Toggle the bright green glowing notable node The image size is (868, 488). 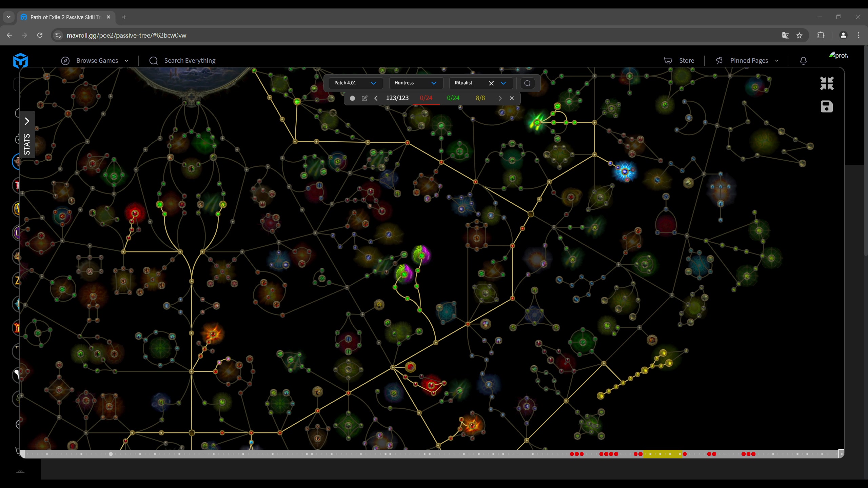click(x=537, y=122)
